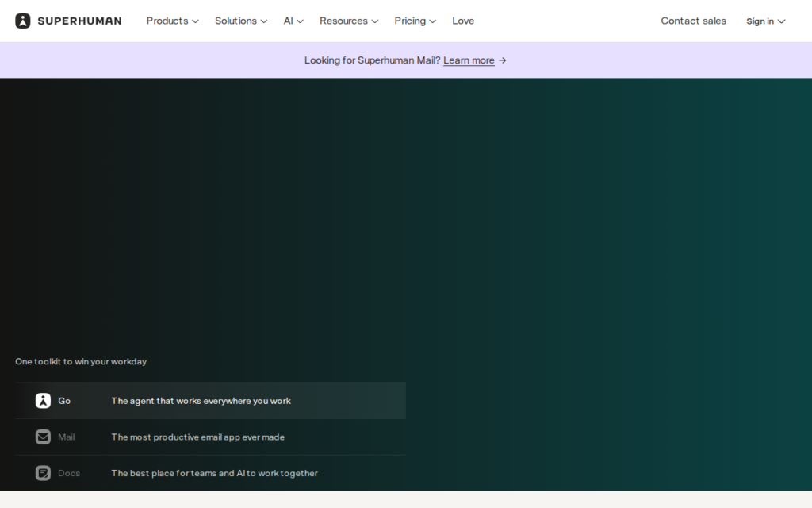Select the Go tab label

coord(64,401)
